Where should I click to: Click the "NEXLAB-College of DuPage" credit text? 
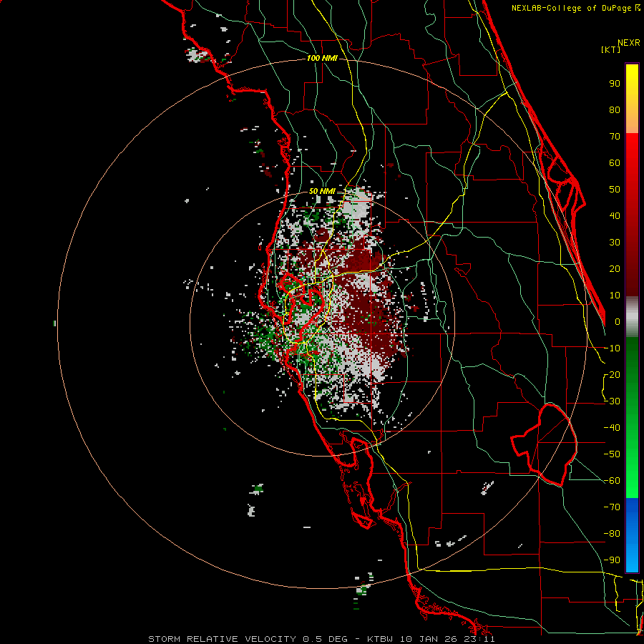pyautogui.click(x=572, y=8)
